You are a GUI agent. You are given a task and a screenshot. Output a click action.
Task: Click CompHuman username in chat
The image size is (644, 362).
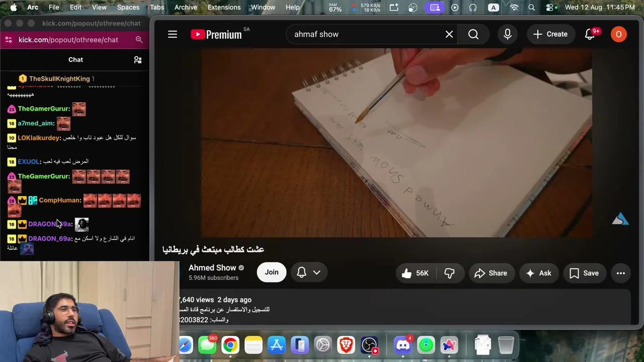[x=60, y=200]
